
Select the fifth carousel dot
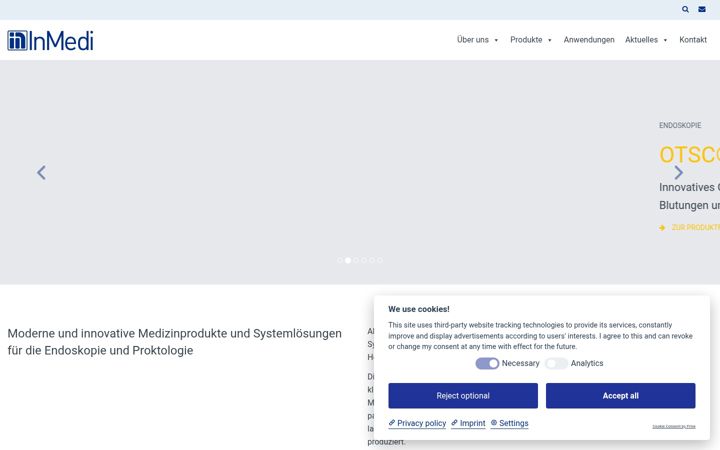click(372, 260)
